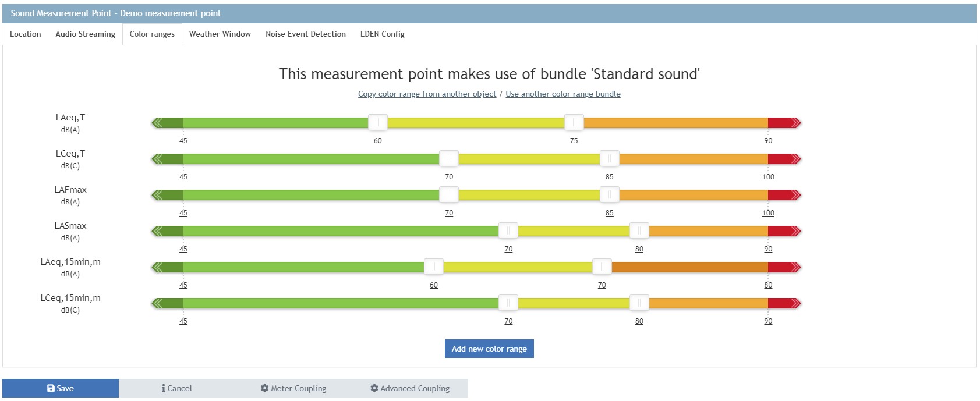Click the LAFmax slider handle at 85

[x=609, y=194]
